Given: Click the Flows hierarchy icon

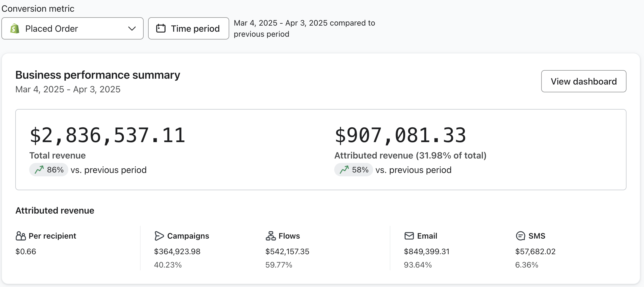Looking at the screenshot, I should (x=271, y=236).
